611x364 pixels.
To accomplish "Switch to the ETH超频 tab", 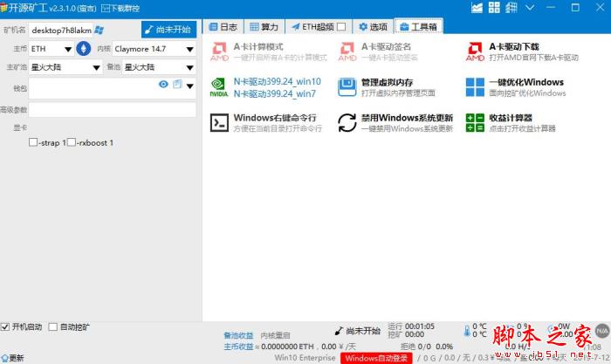I will pos(319,26).
